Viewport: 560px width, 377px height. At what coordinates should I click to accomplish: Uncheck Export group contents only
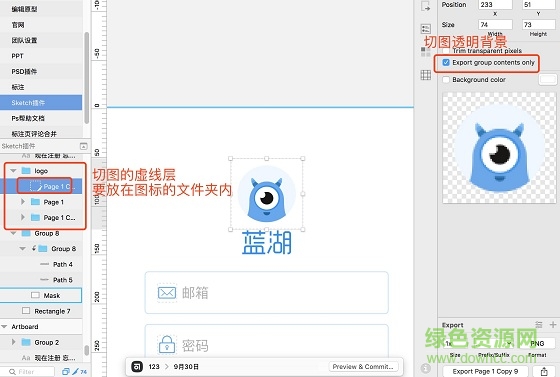point(446,62)
